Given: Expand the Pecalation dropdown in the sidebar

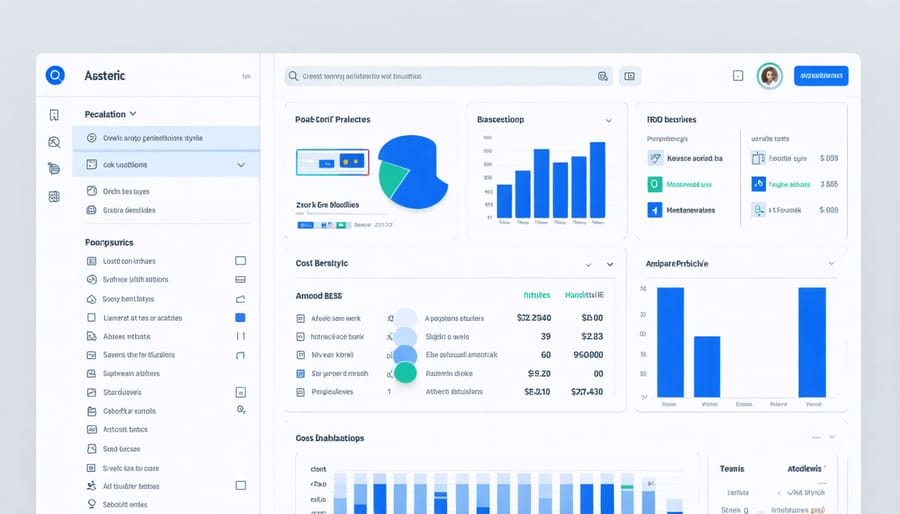Looking at the screenshot, I should (x=133, y=115).
